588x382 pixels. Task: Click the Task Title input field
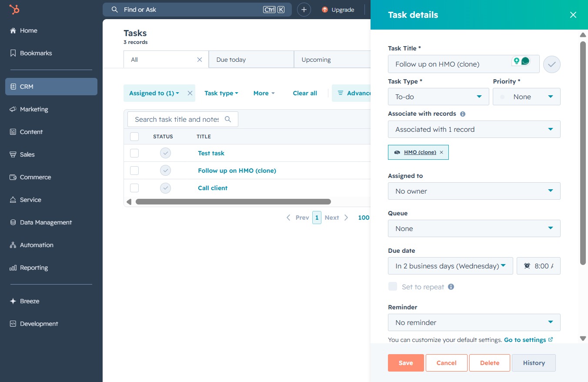click(x=464, y=64)
